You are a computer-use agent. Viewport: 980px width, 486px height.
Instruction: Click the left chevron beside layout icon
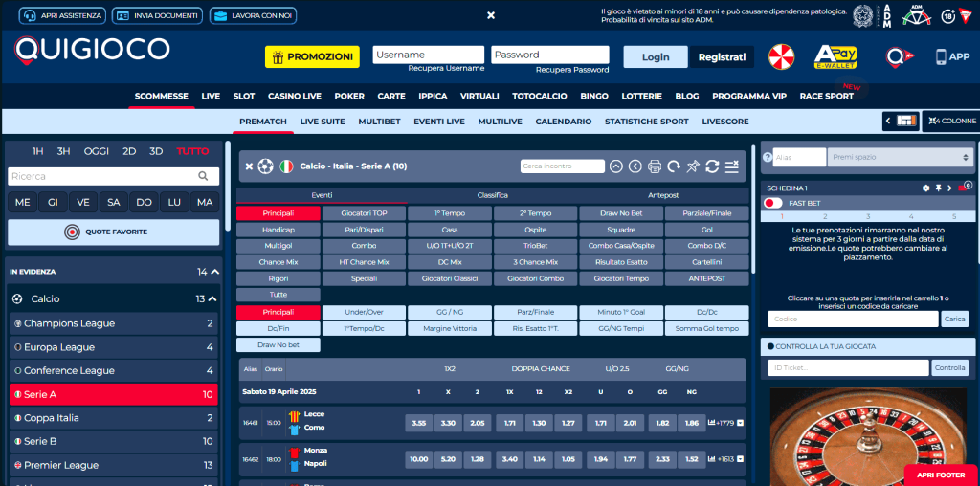coord(888,121)
